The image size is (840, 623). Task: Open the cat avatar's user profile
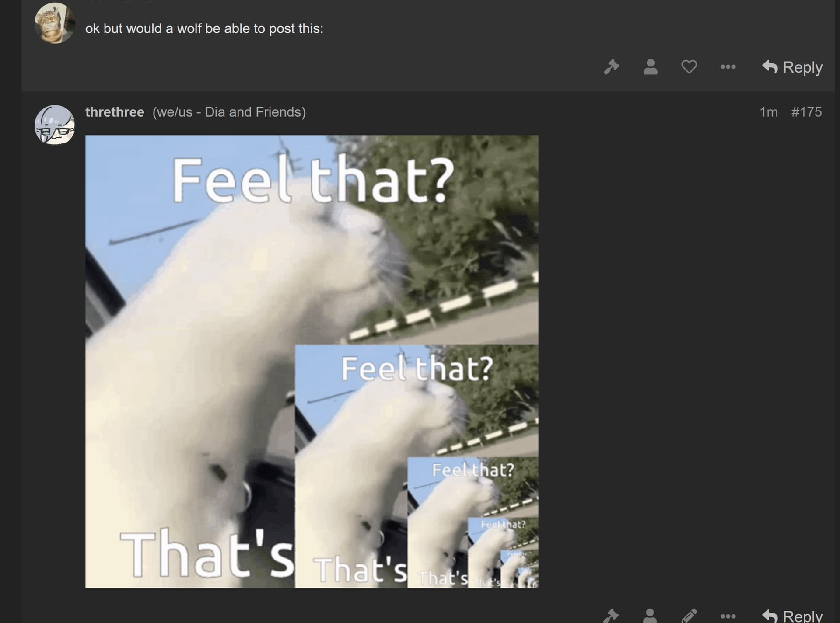pyautogui.click(x=55, y=23)
